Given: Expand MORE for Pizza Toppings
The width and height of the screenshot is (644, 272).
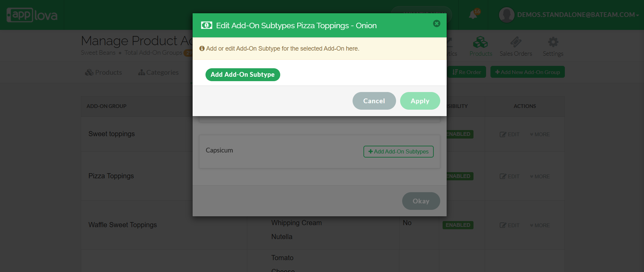Looking at the screenshot, I should [540, 177].
